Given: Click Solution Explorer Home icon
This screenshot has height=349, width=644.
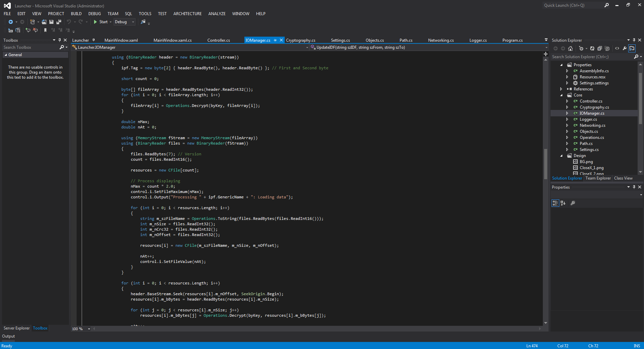Looking at the screenshot, I should pyautogui.click(x=570, y=48).
